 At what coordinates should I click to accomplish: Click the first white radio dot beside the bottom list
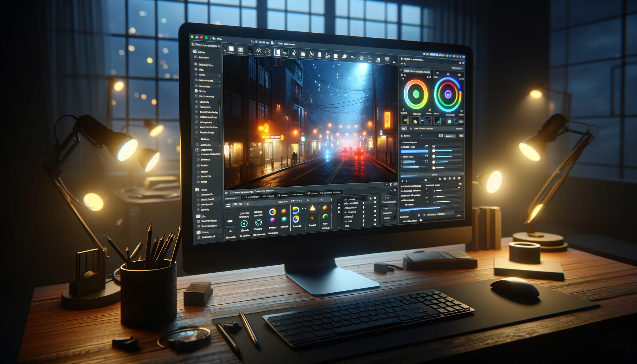[363, 203]
